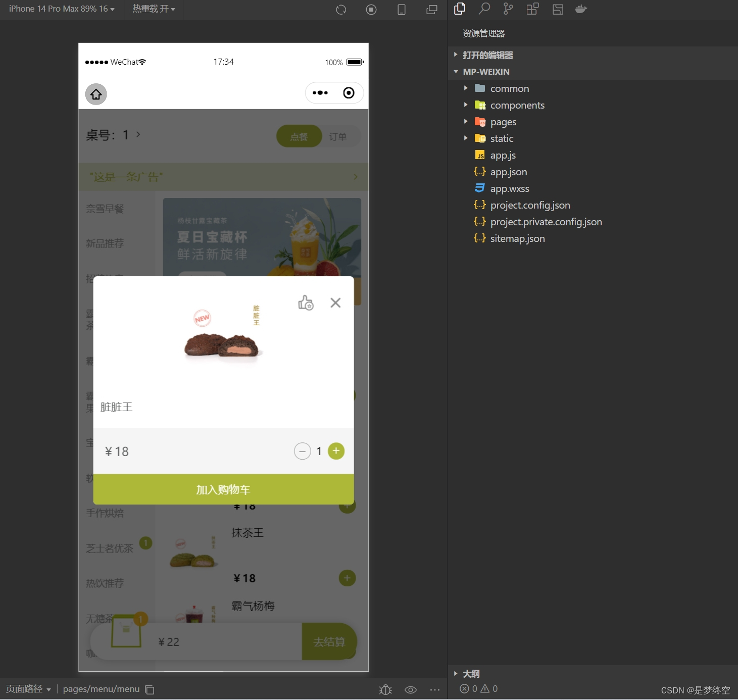Add 抹茶王 with its plus button
This screenshot has width=738, height=700.
[347, 578]
